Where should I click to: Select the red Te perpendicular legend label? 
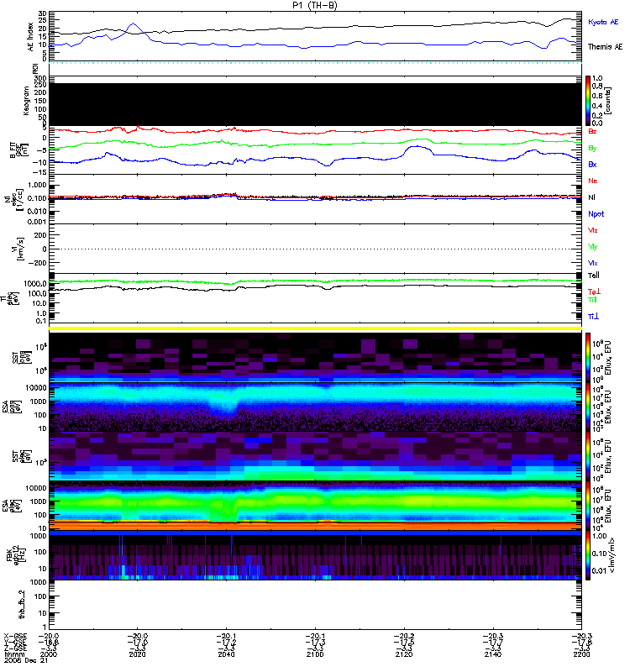coord(594,291)
